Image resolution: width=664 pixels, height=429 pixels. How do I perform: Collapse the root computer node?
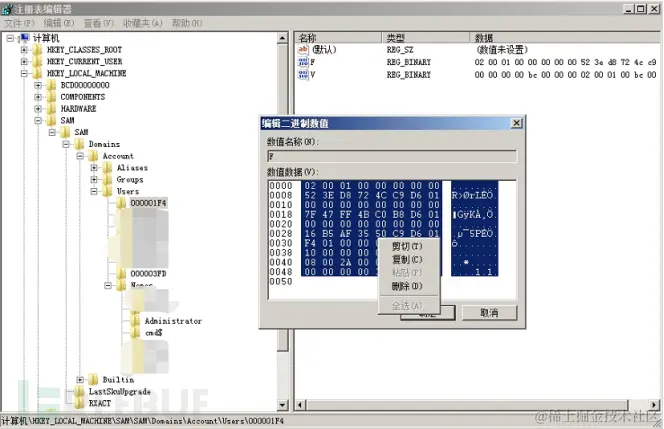[x=10, y=38]
